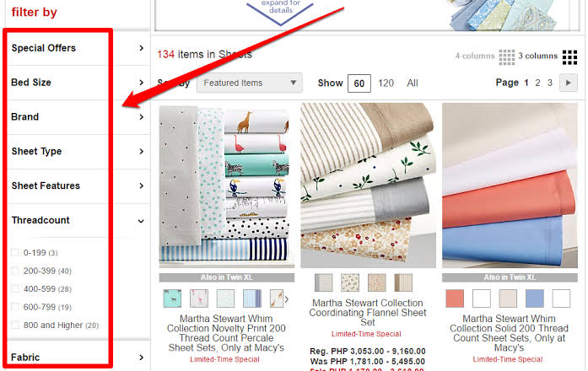Click the '4 columns' label
Viewport: 588px width, 371px height.
coord(475,56)
